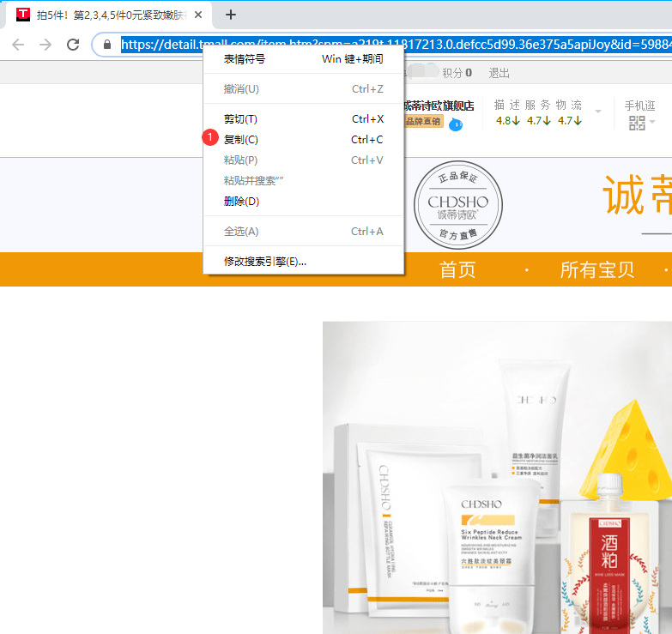Expand the 手机逛 dropdown arrow

tap(652, 122)
